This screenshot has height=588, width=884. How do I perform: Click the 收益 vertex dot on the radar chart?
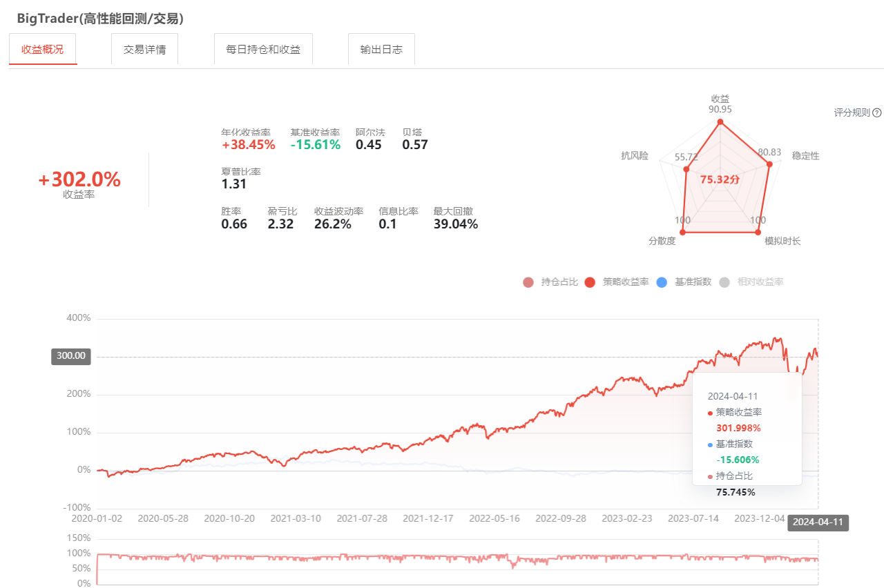[x=720, y=123]
